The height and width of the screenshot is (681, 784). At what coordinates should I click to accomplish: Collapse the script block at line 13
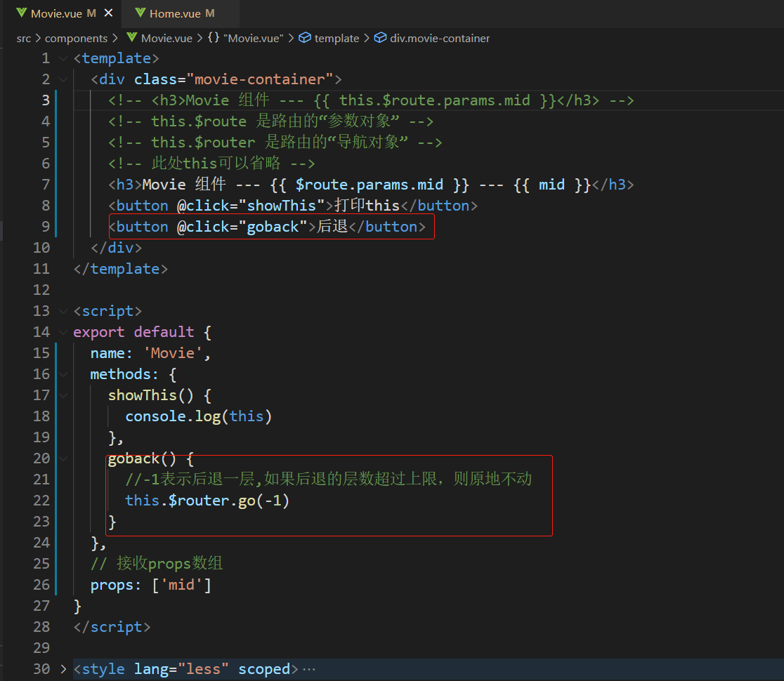pyautogui.click(x=63, y=311)
